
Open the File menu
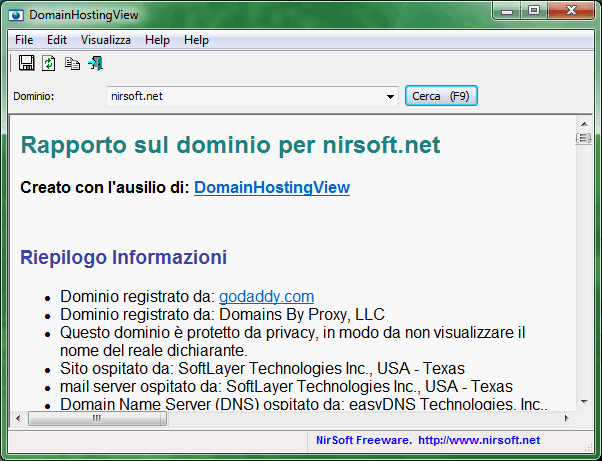(x=24, y=40)
